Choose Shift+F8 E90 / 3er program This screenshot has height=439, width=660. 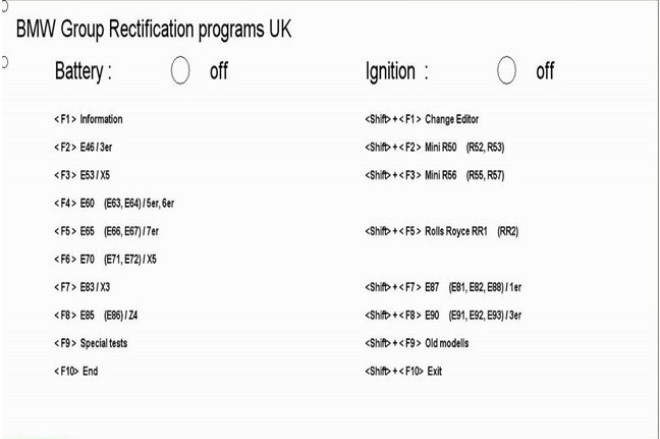(443, 315)
